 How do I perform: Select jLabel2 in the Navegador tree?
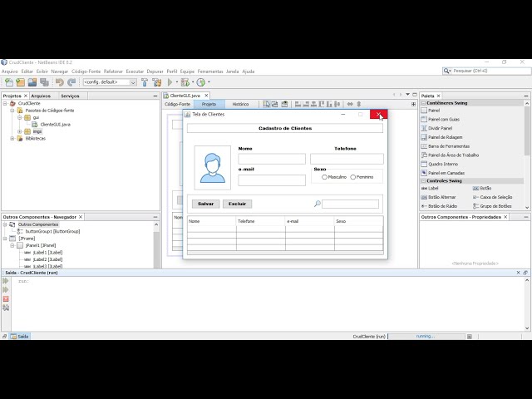(x=47, y=259)
